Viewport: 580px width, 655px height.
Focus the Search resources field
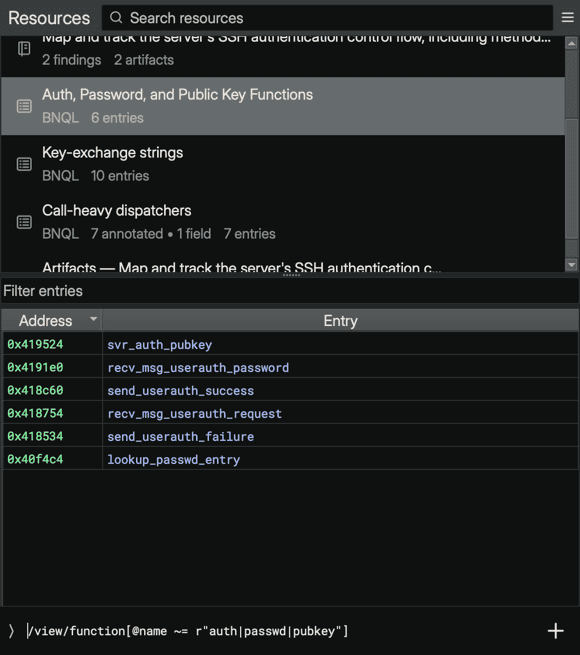pyautogui.click(x=327, y=18)
